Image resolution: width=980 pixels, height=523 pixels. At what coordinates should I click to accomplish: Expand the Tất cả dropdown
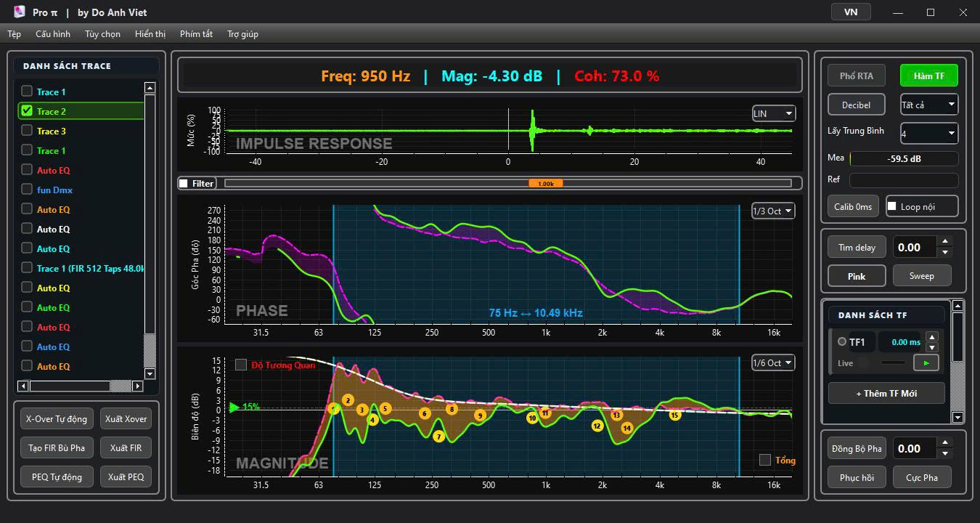(929, 105)
